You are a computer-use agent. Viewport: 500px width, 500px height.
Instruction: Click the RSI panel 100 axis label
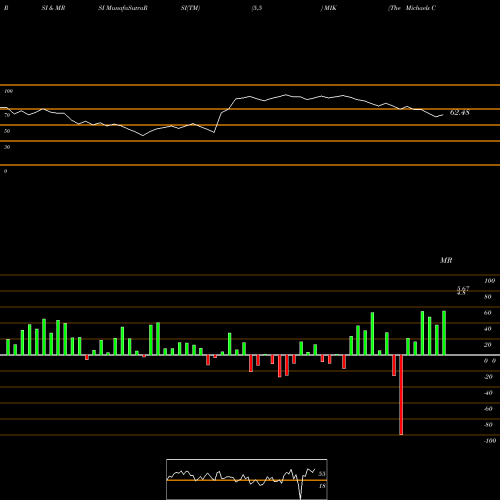pos(8,91)
